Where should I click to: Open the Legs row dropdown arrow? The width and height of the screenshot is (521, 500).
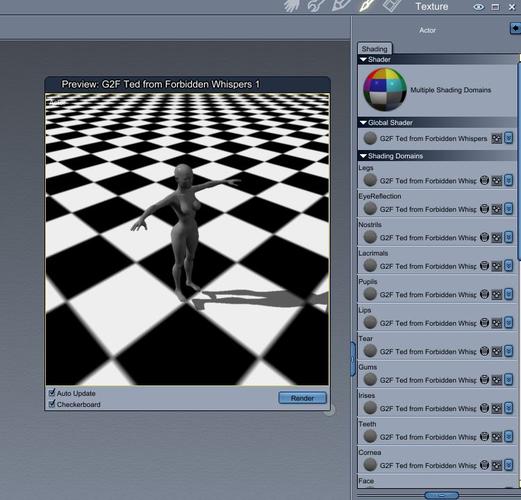(508, 180)
